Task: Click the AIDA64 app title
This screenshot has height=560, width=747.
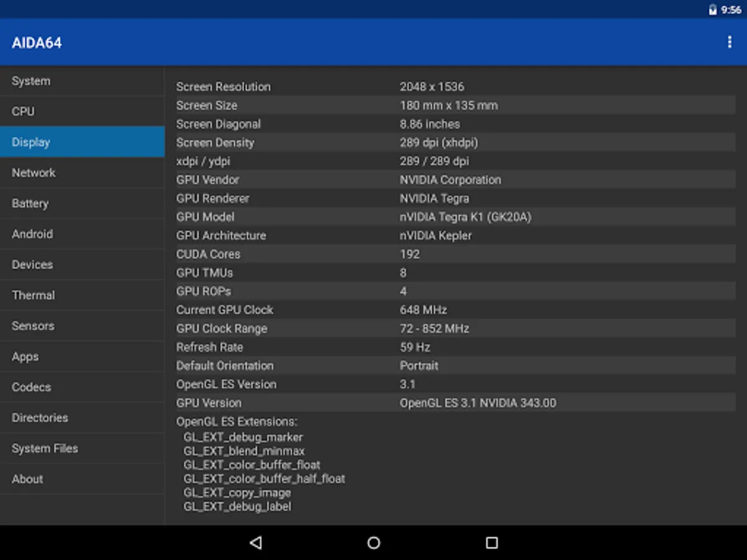Action: (x=37, y=43)
